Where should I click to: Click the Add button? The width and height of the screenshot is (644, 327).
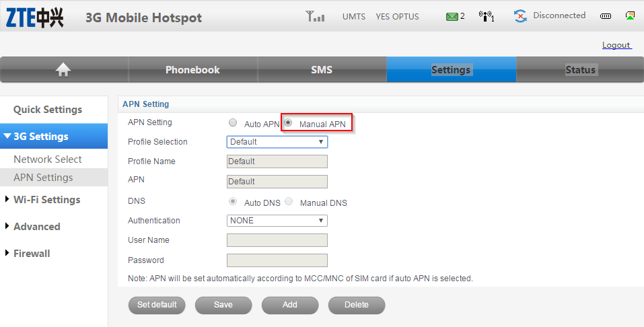pos(290,305)
